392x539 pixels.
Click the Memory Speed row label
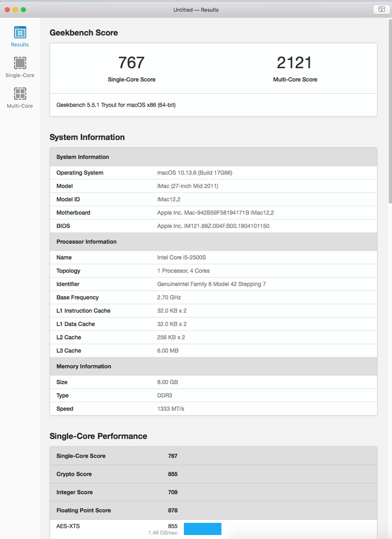[x=65, y=409]
